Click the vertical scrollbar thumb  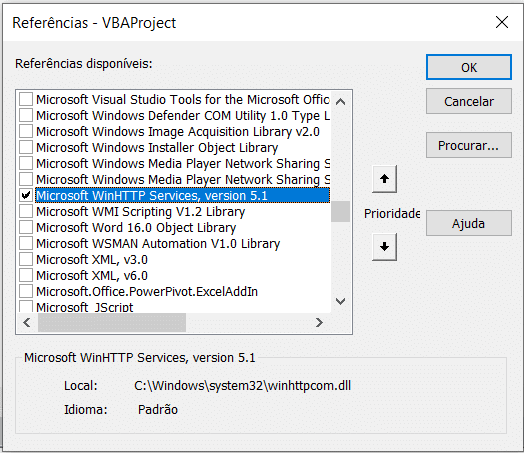click(340, 211)
